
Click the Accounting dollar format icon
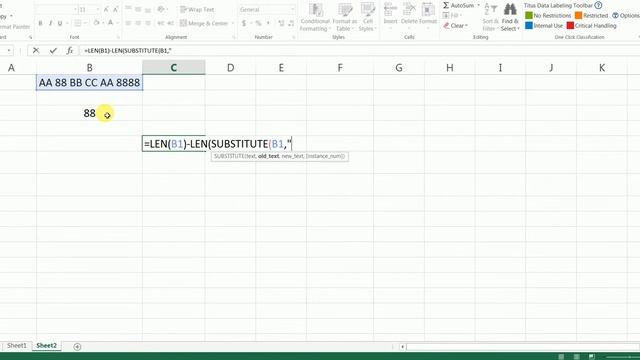tap(244, 23)
